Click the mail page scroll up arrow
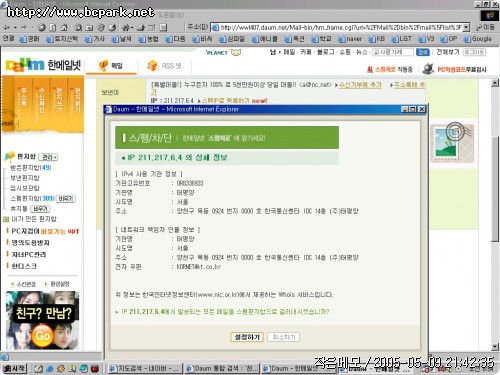Screen dimensions: 500x375 click(x=495, y=83)
